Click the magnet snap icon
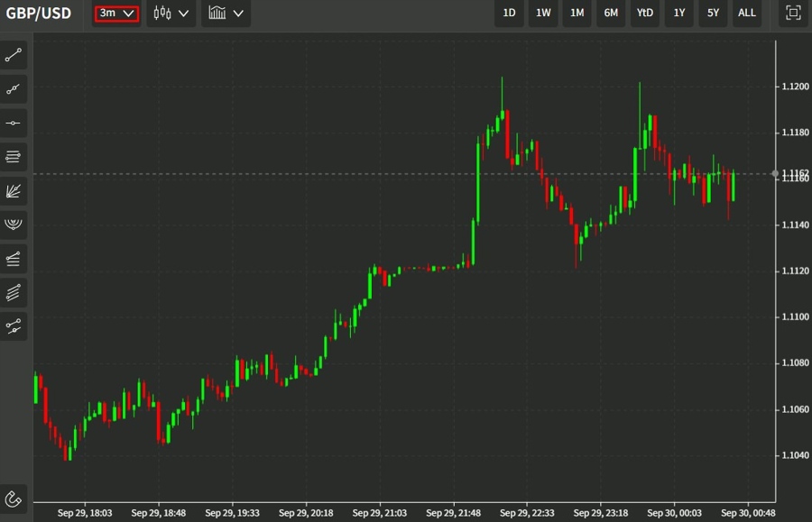Viewport: 812px width, 522px height. (14, 499)
